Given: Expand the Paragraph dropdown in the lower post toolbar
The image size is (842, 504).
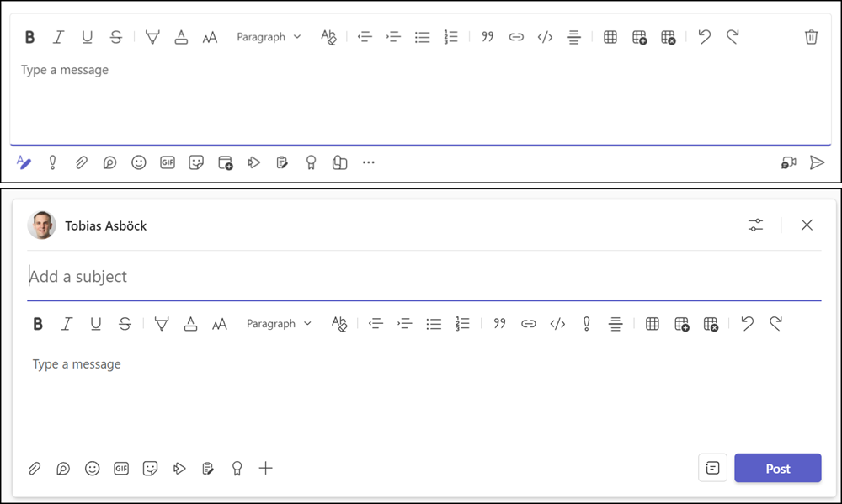Looking at the screenshot, I should [279, 324].
